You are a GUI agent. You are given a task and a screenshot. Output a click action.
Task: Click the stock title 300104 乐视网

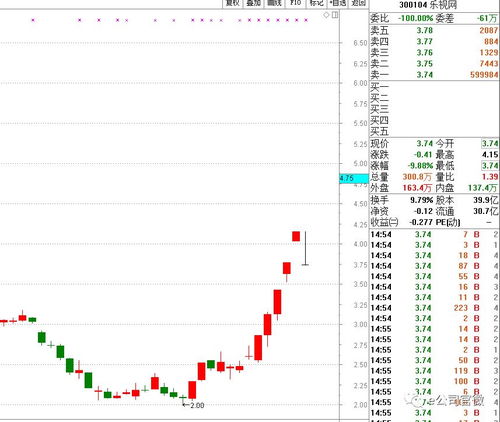click(x=428, y=5)
